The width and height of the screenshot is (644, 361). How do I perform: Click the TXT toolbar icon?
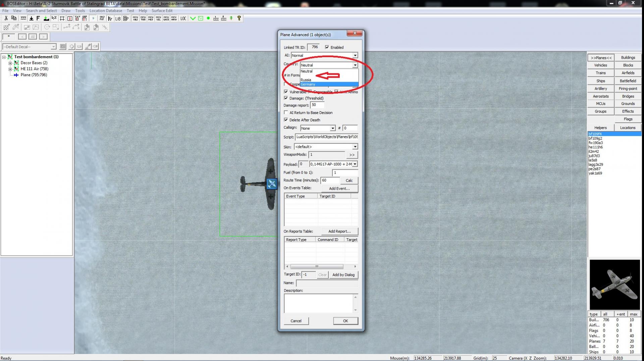77,18
